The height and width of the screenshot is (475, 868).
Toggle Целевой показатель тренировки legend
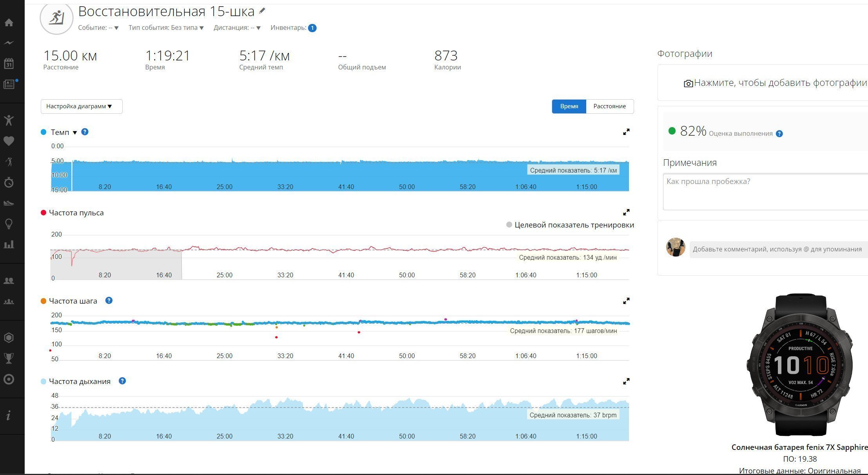click(x=570, y=225)
